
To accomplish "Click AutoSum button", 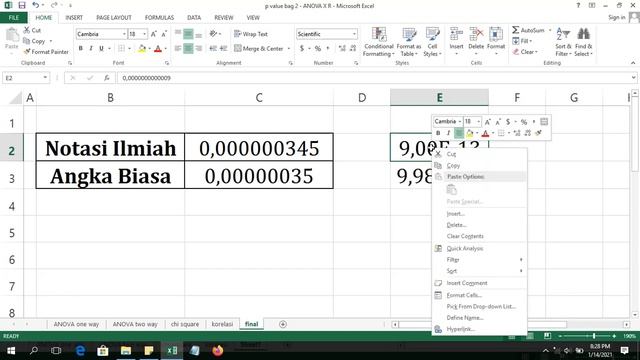I will (529, 30).
